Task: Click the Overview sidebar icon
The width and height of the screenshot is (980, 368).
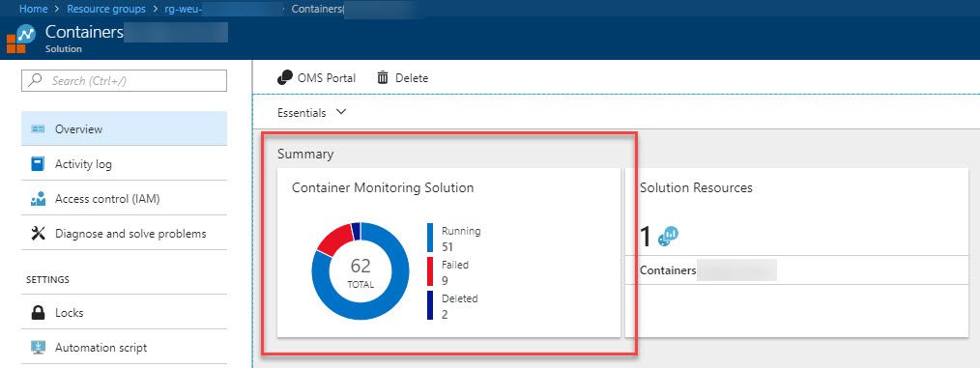Action: (x=38, y=128)
